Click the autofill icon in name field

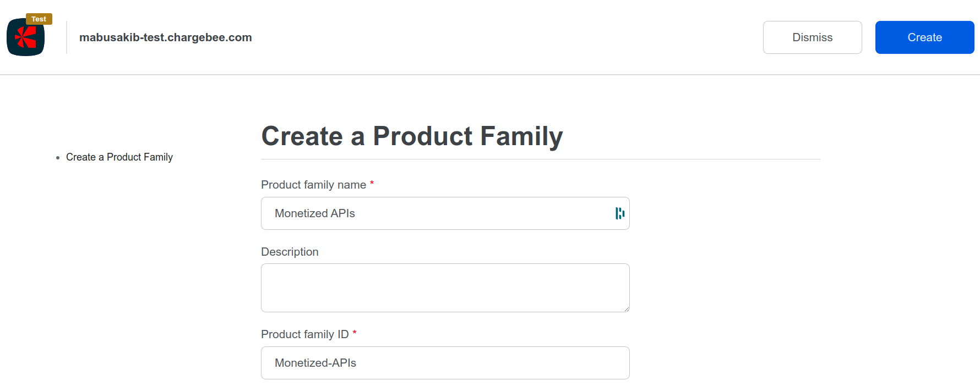[620, 213]
